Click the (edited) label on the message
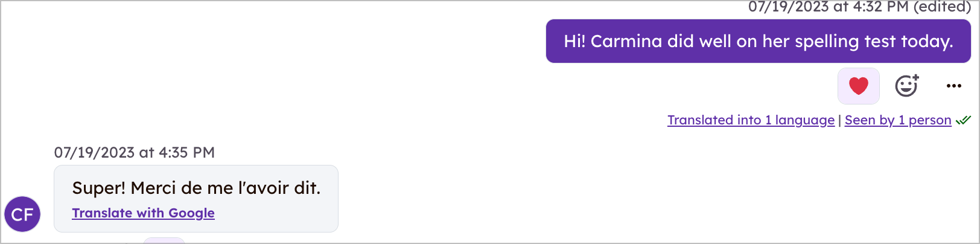 942,7
